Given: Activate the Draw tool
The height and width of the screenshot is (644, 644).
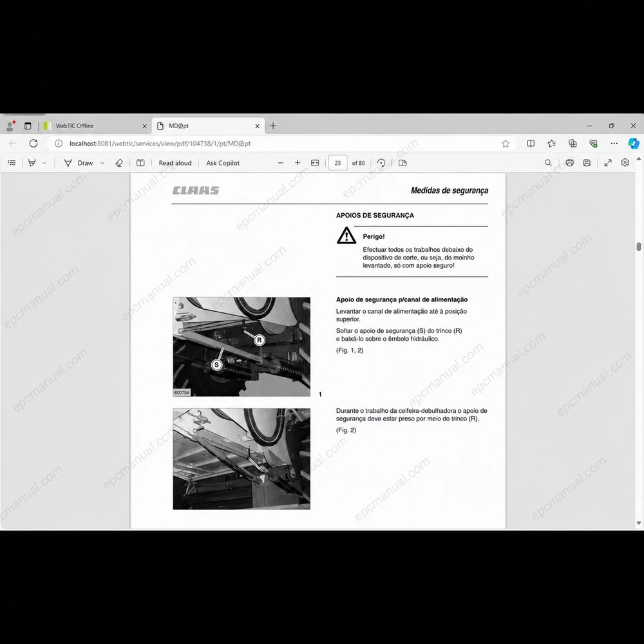Looking at the screenshot, I should [79, 163].
